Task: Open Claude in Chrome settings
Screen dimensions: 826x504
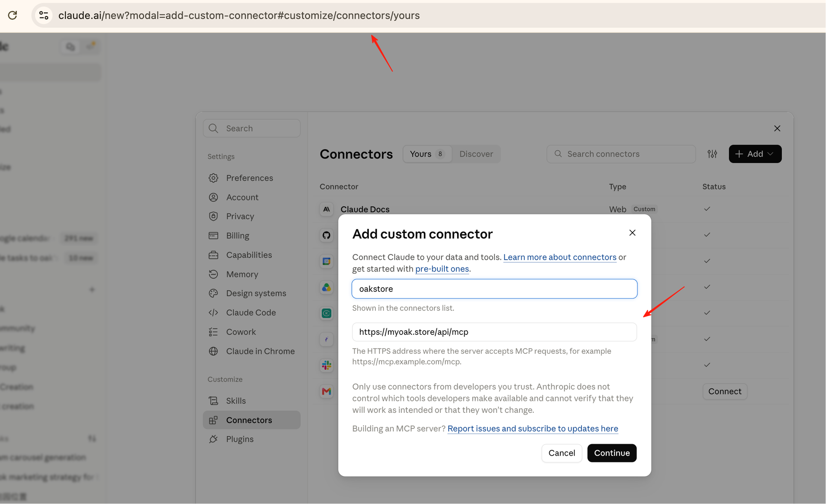Action: click(x=252, y=351)
